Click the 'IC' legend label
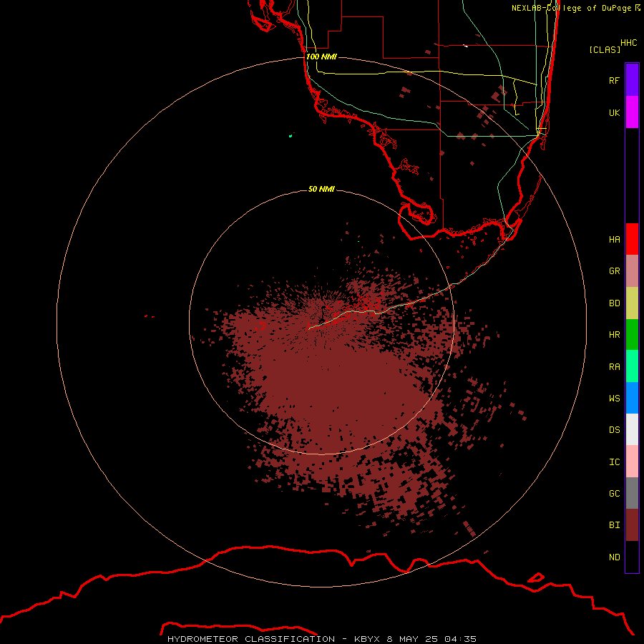644x644 pixels. click(615, 462)
